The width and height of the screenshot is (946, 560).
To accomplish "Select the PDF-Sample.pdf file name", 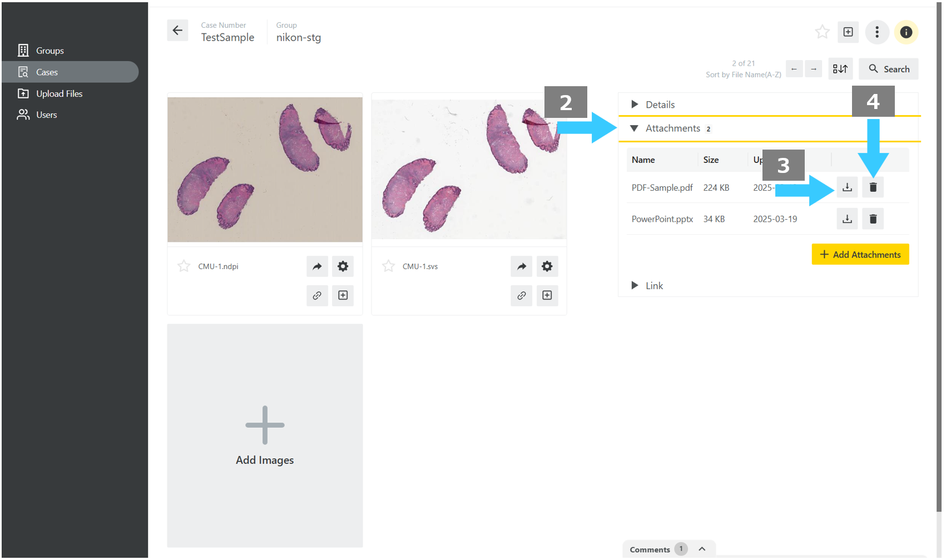I will [x=662, y=188].
